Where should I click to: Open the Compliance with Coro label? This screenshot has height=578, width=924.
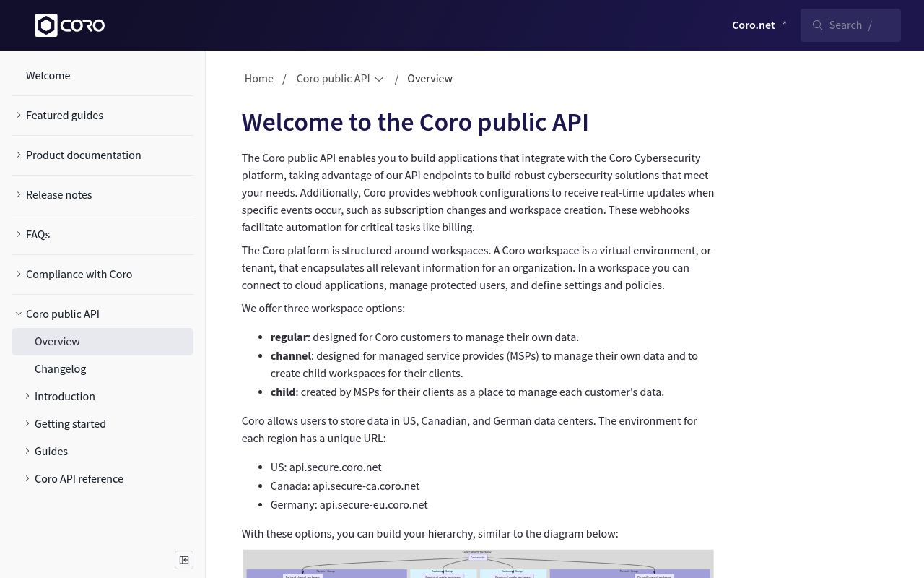(x=79, y=275)
